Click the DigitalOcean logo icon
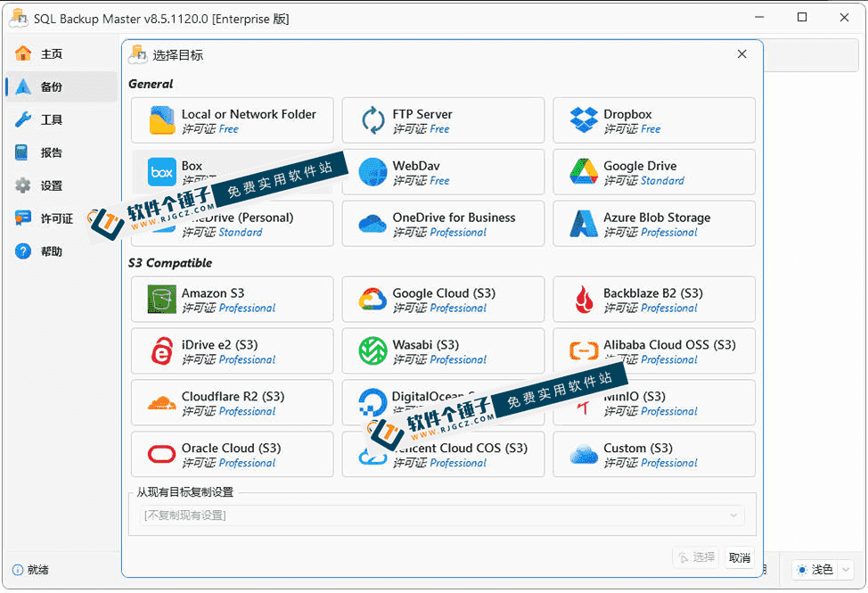This screenshot has width=868, height=593. 373,402
